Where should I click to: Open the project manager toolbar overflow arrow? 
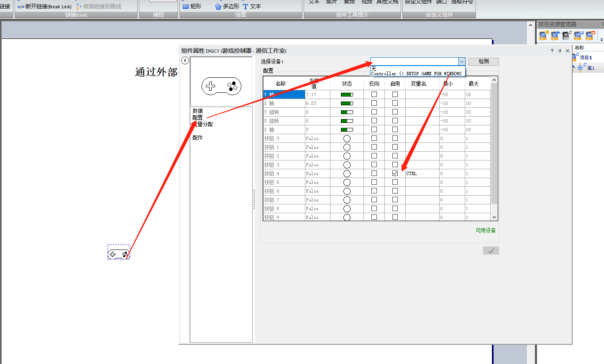pyautogui.click(x=601, y=39)
